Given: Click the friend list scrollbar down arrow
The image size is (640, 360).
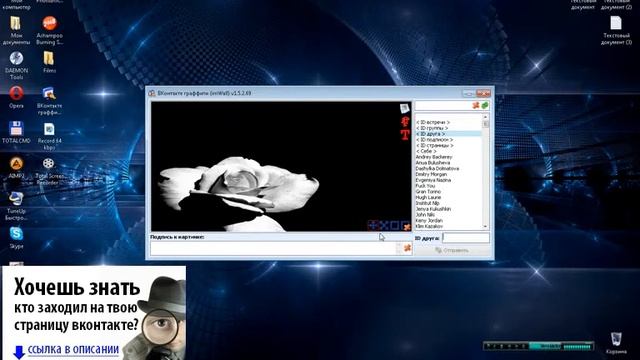Looking at the screenshot, I should click(485, 227).
